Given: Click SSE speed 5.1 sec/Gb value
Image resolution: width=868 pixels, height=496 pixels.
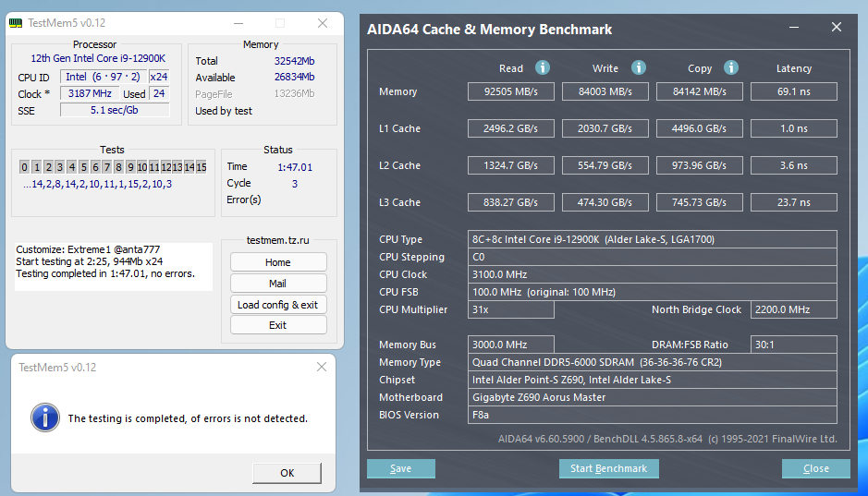Looking at the screenshot, I should [x=115, y=110].
